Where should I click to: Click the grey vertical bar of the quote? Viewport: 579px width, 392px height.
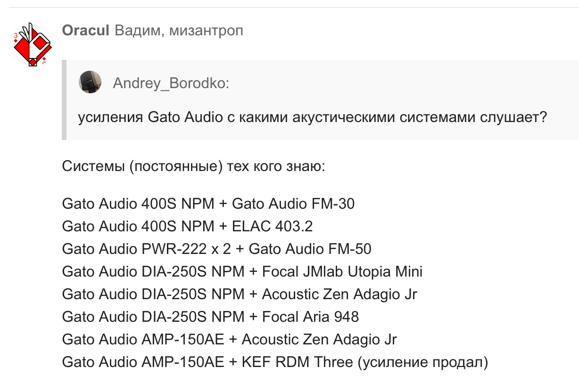64,100
